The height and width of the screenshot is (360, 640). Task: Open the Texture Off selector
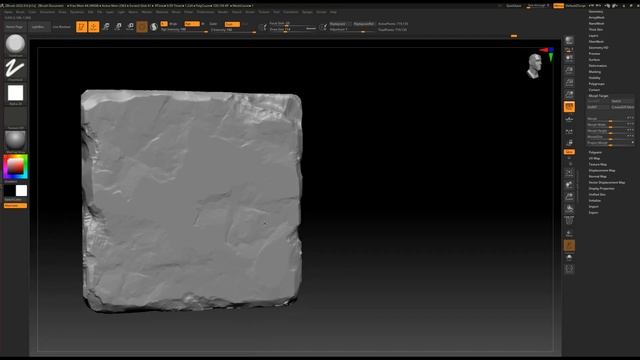[16, 118]
